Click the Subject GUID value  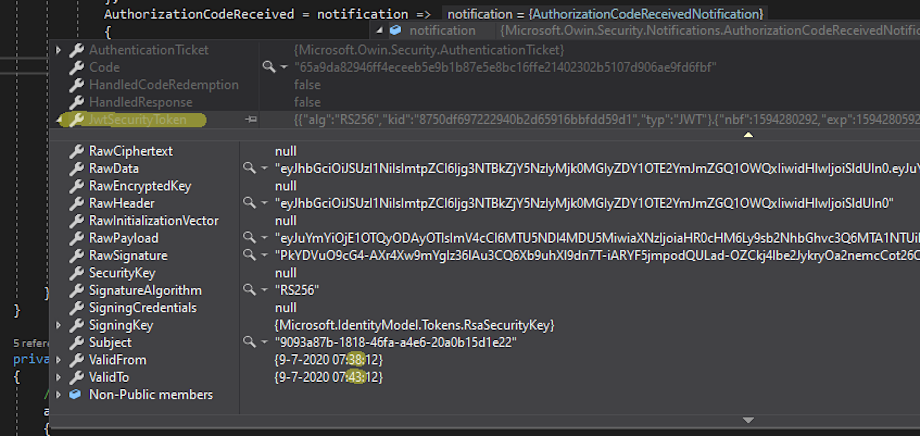pyautogui.click(x=396, y=342)
